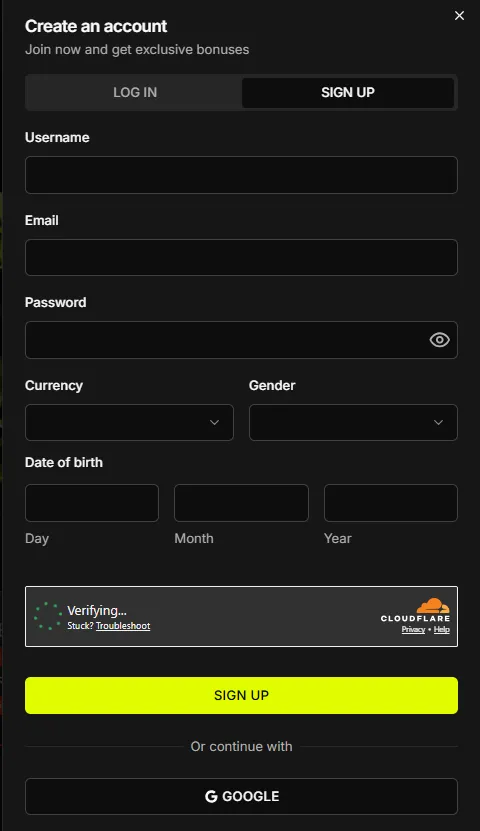Open the Currency dropdown
480x831 pixels.
coord(129,422)
